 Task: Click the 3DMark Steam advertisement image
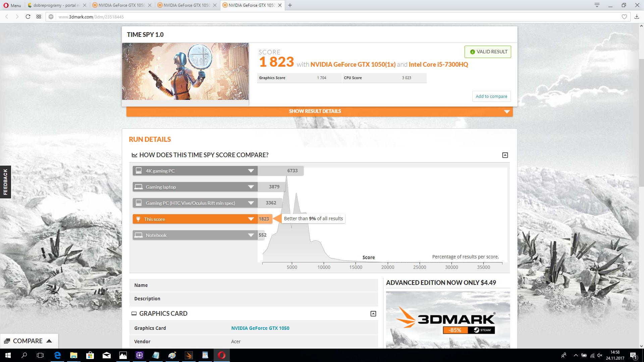[x=448, y=320]
